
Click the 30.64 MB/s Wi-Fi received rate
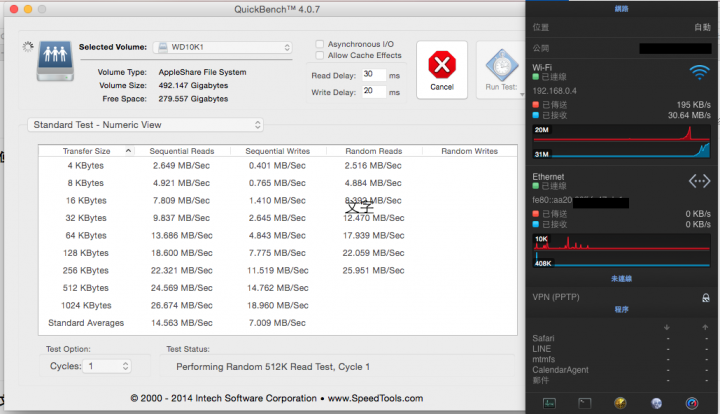click(689, 115)
